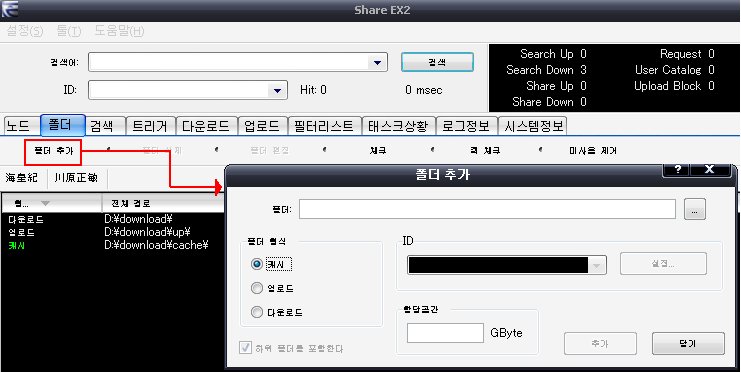Select the 海皇紀 sub-tab
The width and height of the screenshot is (741, 372).
22,178
